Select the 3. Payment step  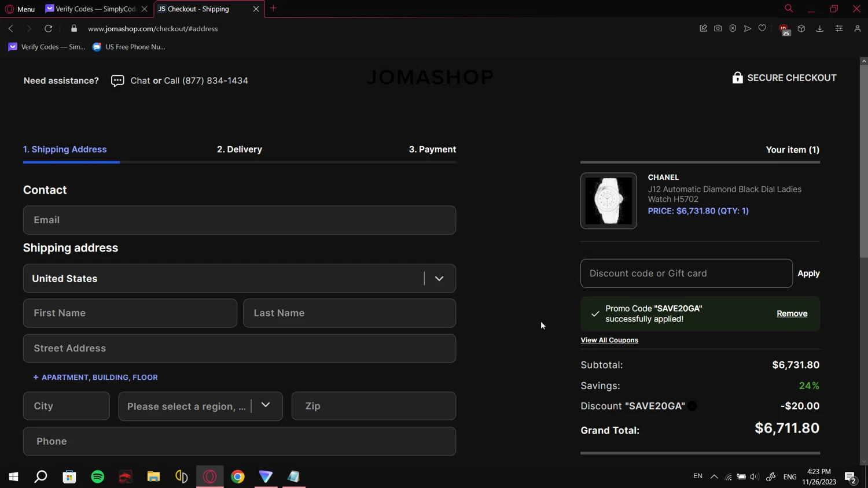[432, 149]
